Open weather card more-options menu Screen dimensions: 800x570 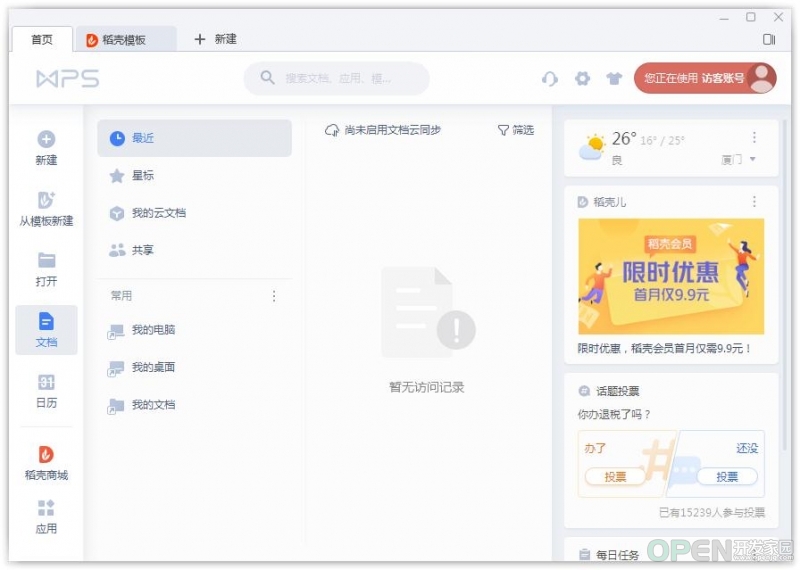754,137
